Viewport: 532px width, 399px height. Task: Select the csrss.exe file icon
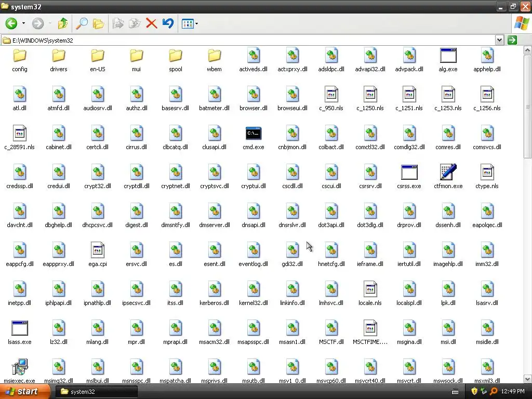click(409, 172)
